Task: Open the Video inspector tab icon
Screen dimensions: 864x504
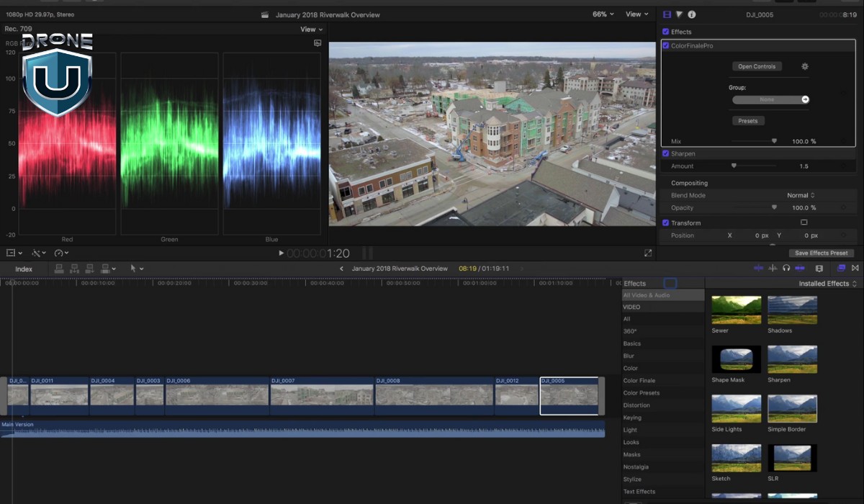Action: pyautogui.click(x=667, y=14)
